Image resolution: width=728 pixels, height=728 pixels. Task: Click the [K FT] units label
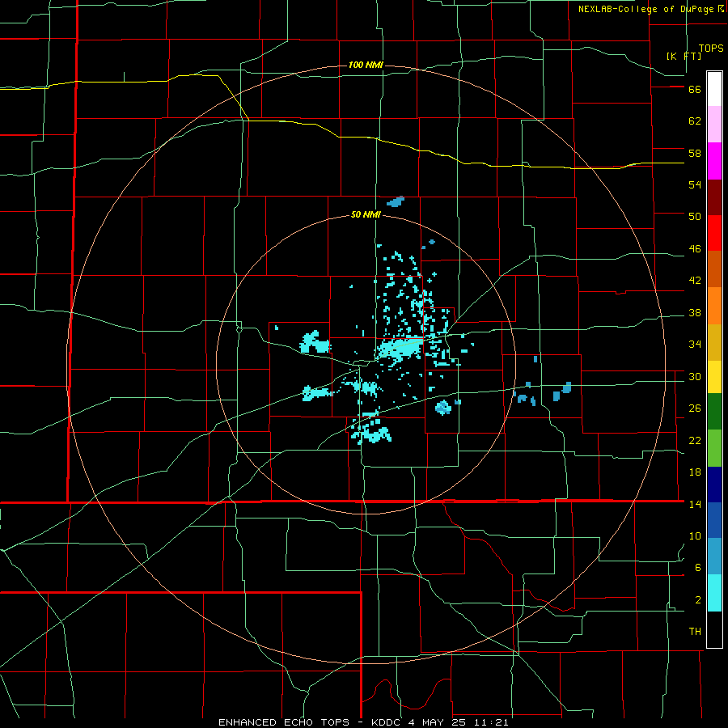click(684, 56)
